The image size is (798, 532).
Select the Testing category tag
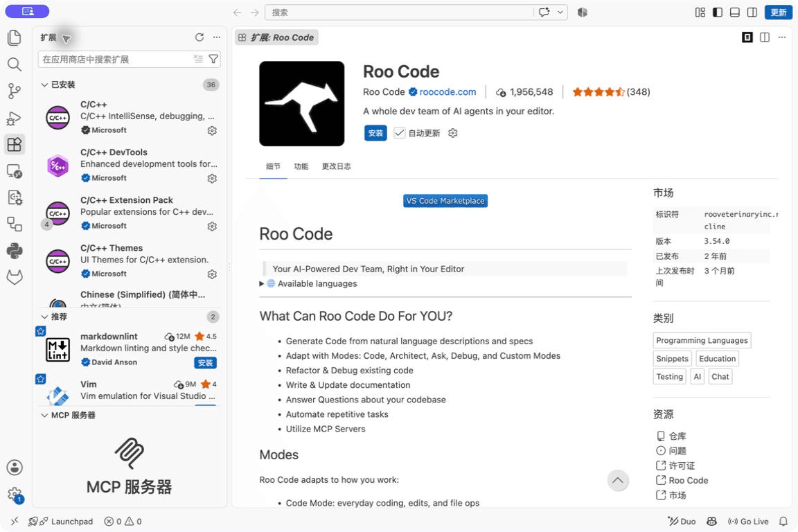click(669, 377)
